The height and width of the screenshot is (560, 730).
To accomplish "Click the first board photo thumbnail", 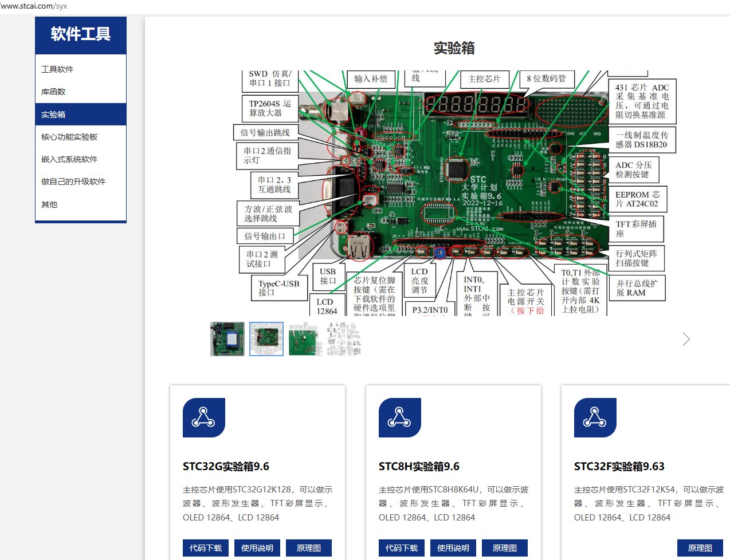I will coord(227,339).
